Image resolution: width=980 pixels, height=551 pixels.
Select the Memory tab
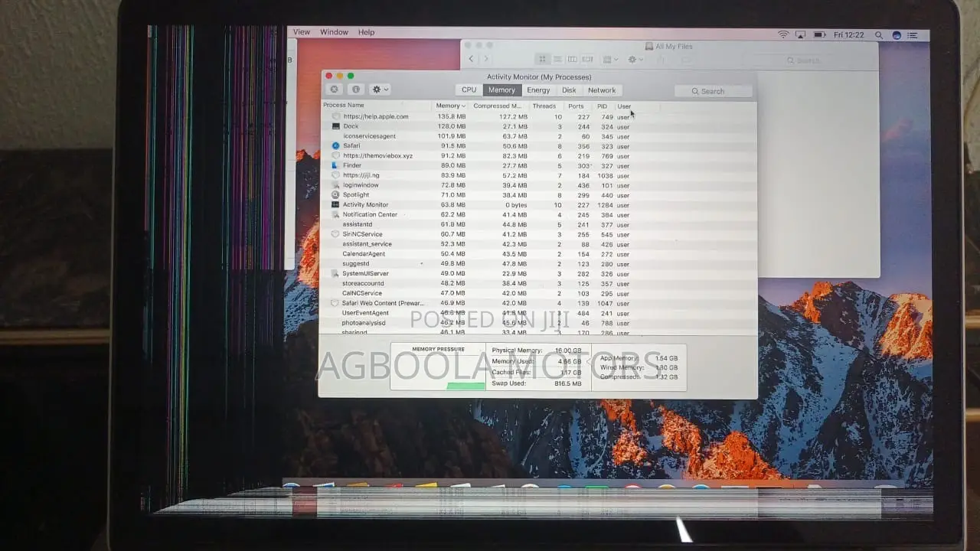[x=501, y=90]
